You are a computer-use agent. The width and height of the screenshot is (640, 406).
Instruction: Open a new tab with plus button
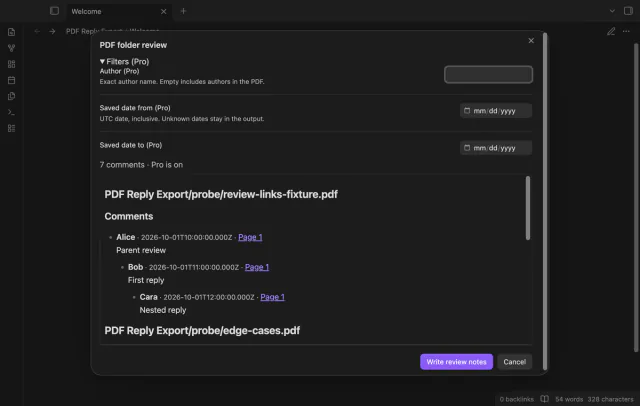(x=183, y=11)
